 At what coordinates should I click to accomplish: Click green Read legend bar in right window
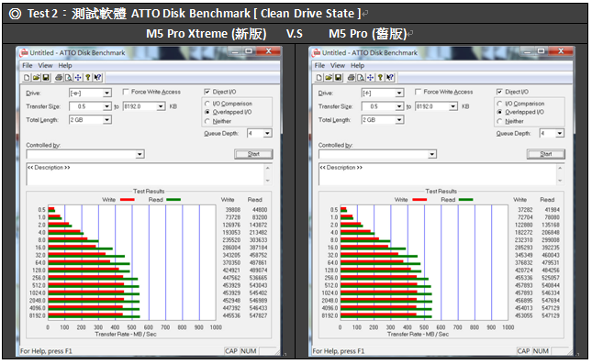click(x=466, y=200)
